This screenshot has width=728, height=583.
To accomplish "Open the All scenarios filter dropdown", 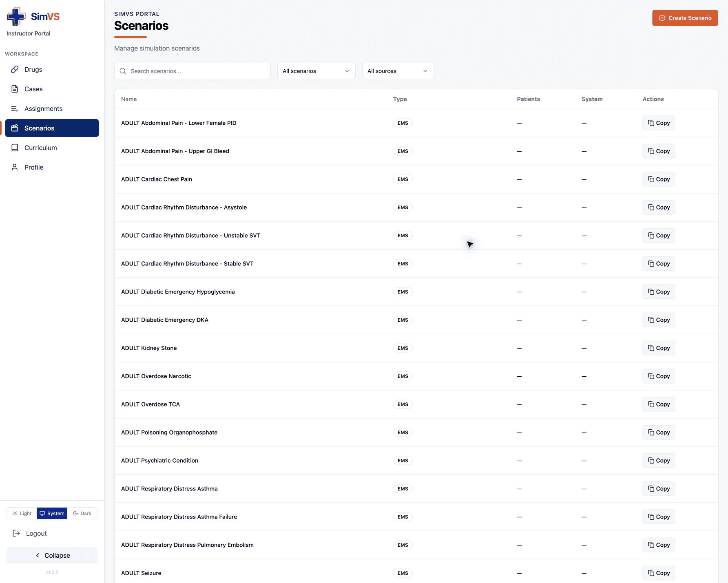I will coord(316,71).
